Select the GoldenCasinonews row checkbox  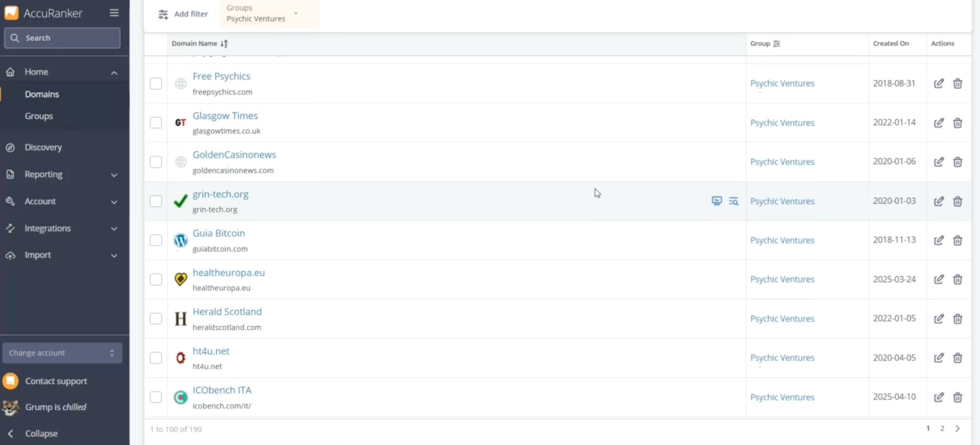(156, 162)
